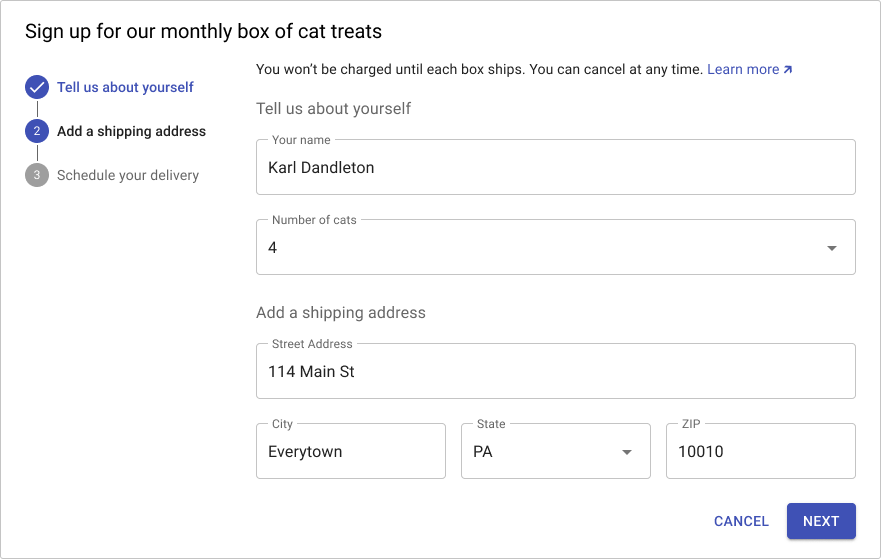
Task: Open the Learn more link
Action: click(743, 69)
